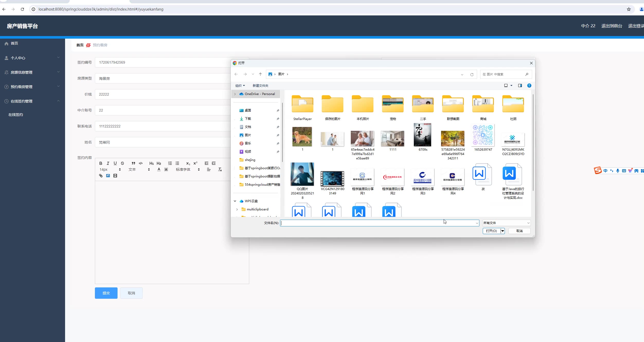Toggle the preview pane in file dialog
644x342 pixels.
point(520,85)
